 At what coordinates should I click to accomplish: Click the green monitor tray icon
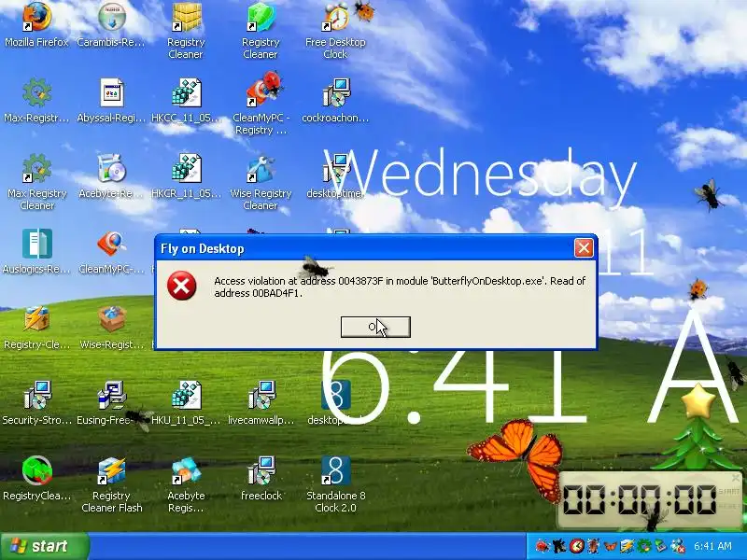[661, 546]
